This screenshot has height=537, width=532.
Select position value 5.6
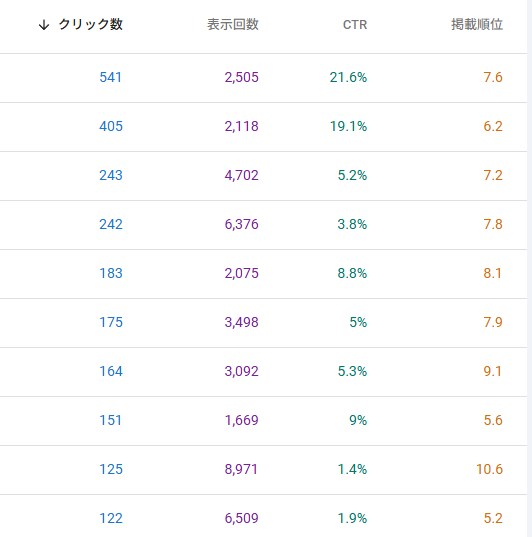[493, 420]
